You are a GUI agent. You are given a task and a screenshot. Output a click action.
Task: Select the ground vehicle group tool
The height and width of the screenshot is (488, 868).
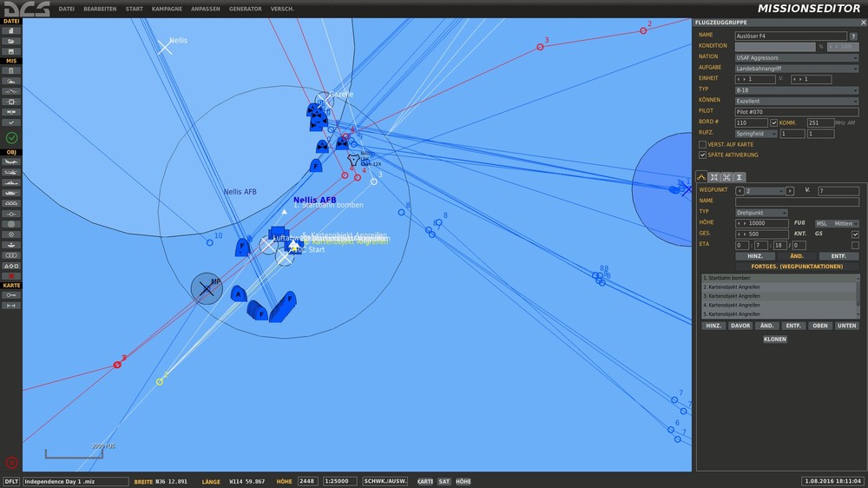click(11, 193)
